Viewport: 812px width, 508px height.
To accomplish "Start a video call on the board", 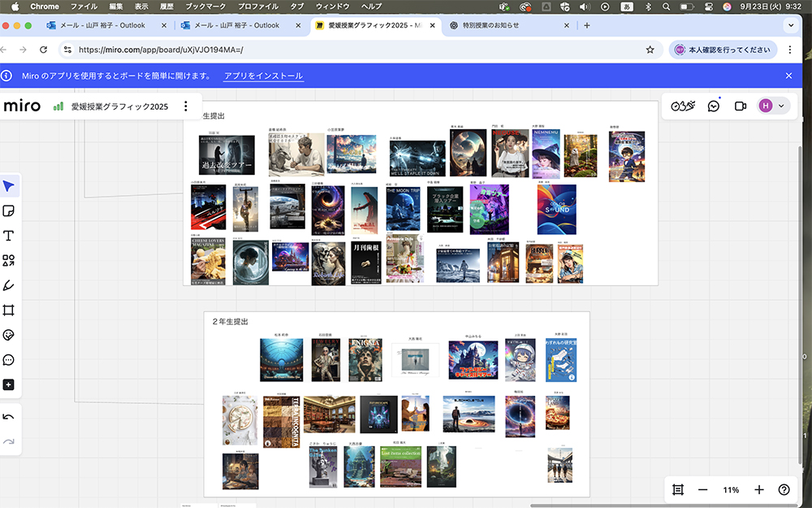I will click(741, 106).
